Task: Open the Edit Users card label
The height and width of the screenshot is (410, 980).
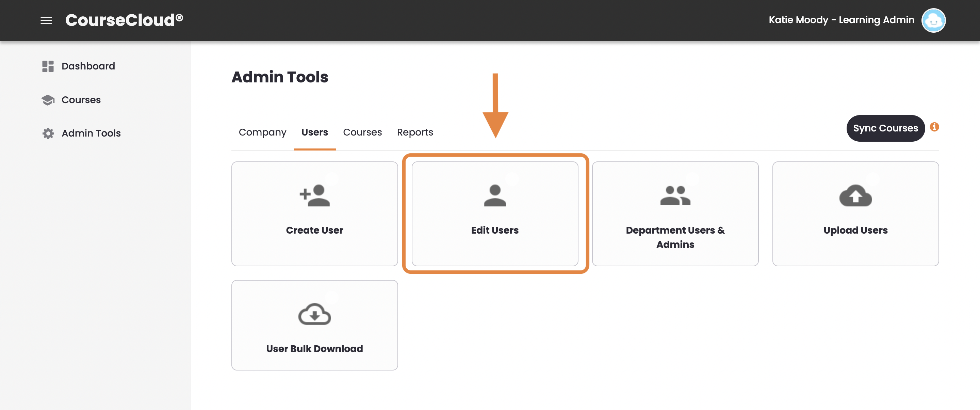Action: pos(494,230)
